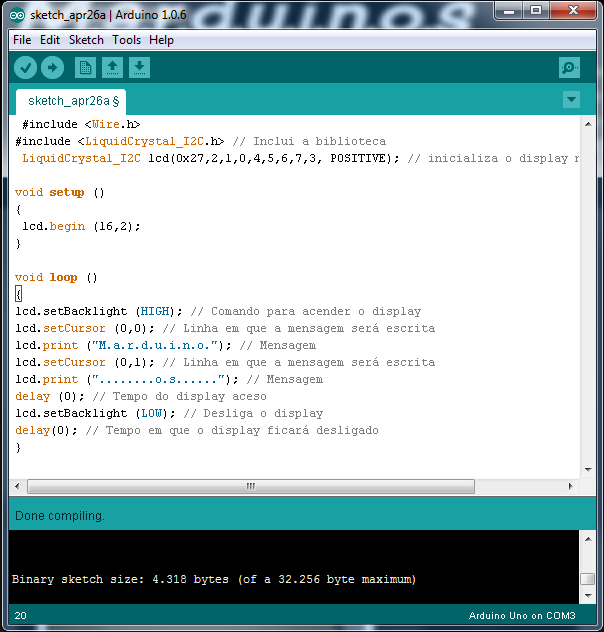This screenshot has height=632, width=604.
Task: Open the Serial Monitor
Action: tap(569, 67)
